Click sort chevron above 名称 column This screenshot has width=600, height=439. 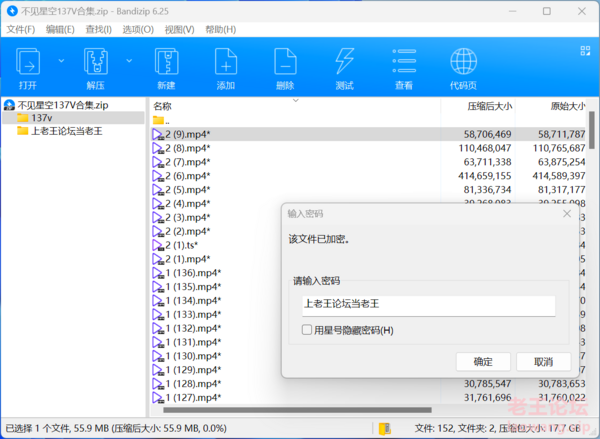295,100
